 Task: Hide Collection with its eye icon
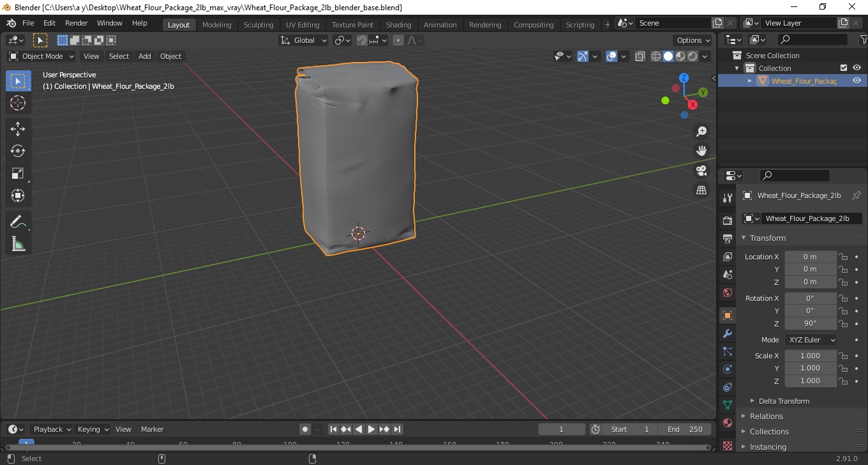(857, 68)
